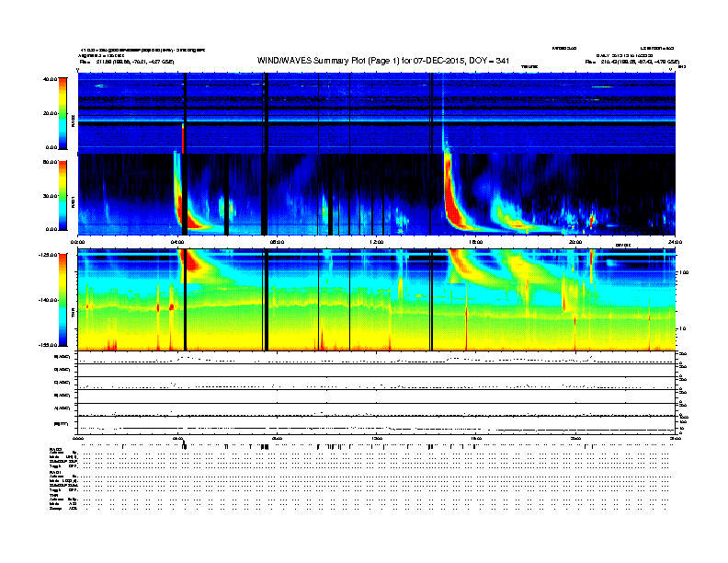Screen dimensions: 728x563
Task: Click the top line-plot strip below TNR panel
Action: point(376,357)
